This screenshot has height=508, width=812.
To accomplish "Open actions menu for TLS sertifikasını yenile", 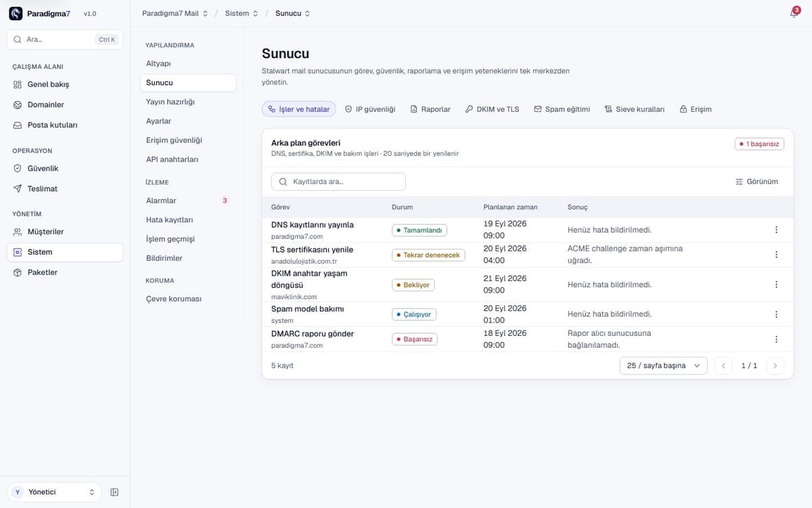I will tap(776, 255).
